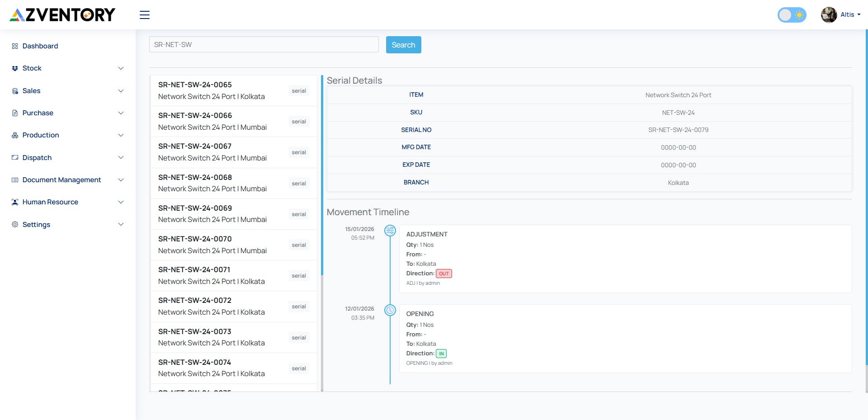The height and width of the screenshot is (420, 868).
Task: Open the Dashboard from the sidebar
Action: coord(14,46)
